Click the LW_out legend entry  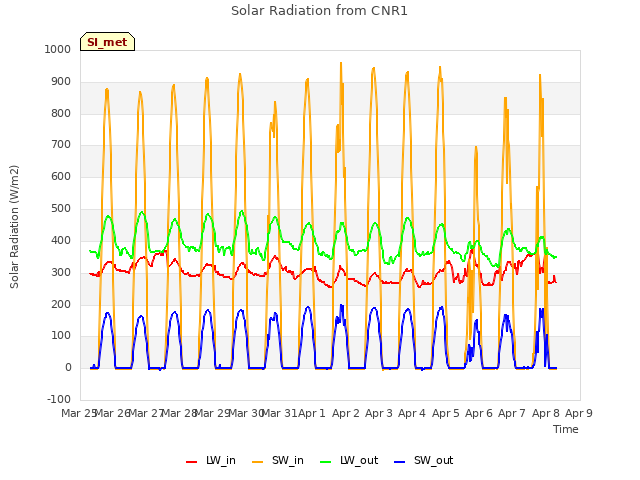coord(349,460)
